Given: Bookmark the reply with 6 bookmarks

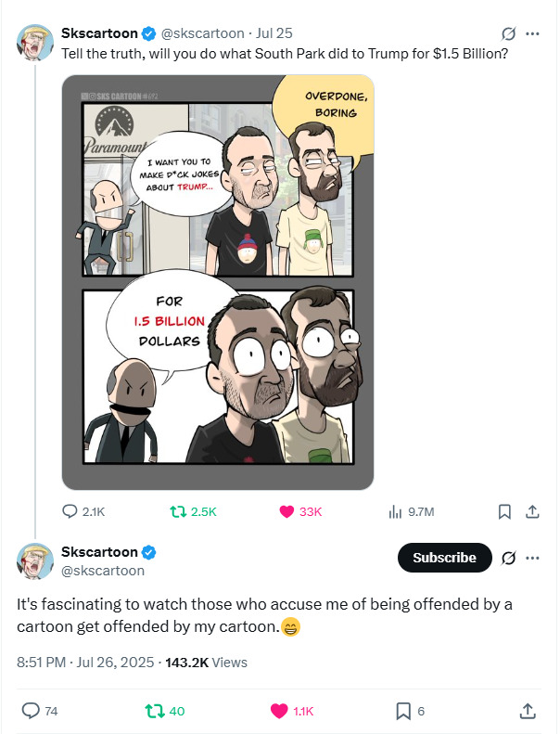Looking at the screenshot, I should coord(403,711).
